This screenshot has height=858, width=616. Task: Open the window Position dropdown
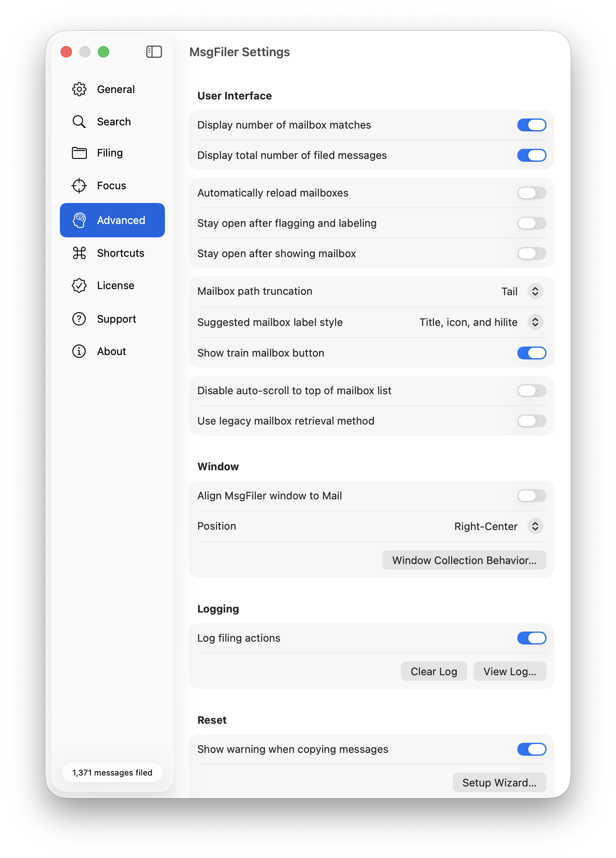[535, 526]
